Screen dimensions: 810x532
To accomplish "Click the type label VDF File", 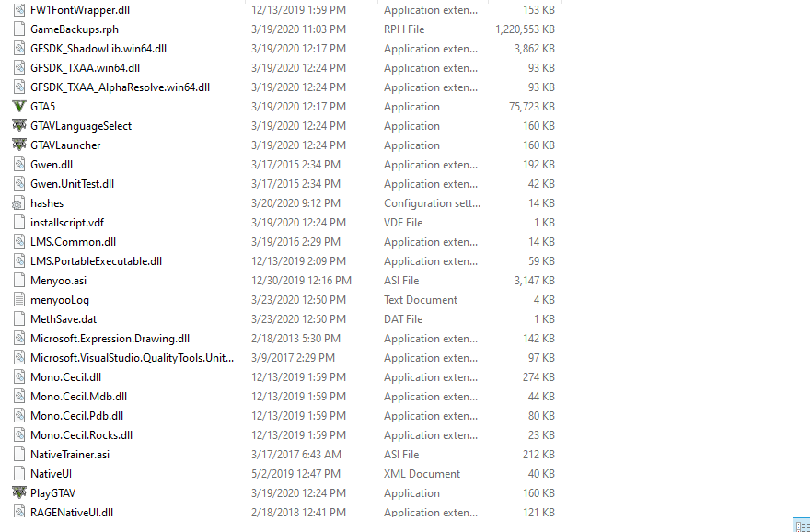I will (x=403, y=223).
